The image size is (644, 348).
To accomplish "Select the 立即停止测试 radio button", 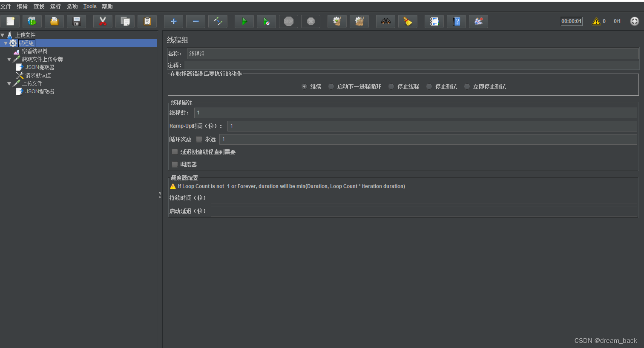I will point(467,86).
